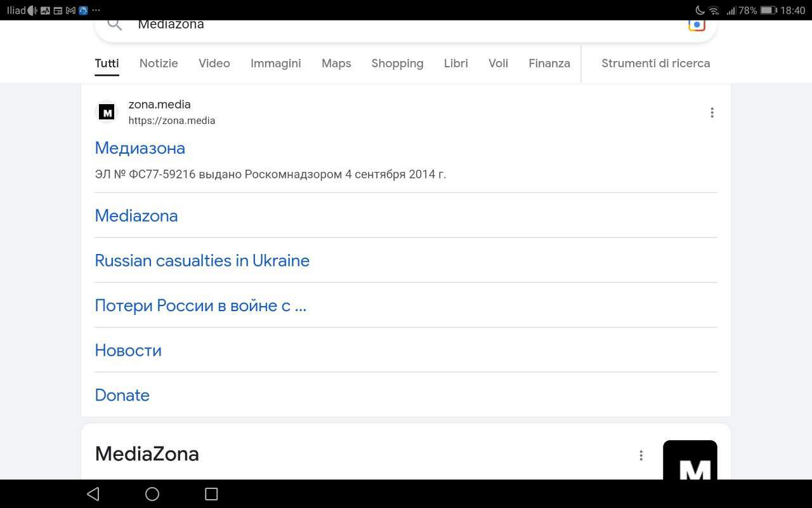Tap the battery status icon

click(x=769, y=10)
